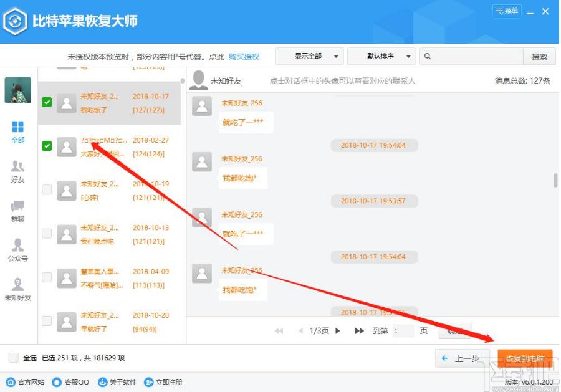Click 上一步 previous step button
This screenshot has width=561, height=392.
[x=462, y=358]
